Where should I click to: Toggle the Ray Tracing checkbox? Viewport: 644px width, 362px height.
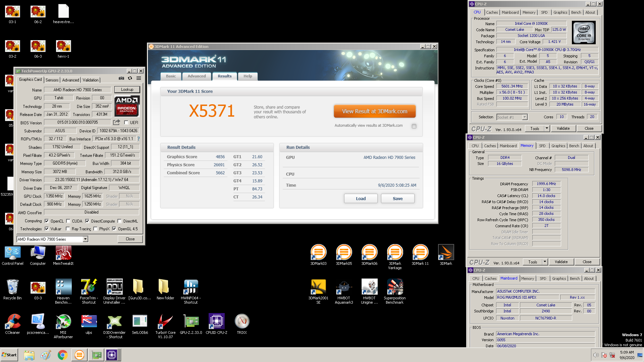[x=68, y=229]
